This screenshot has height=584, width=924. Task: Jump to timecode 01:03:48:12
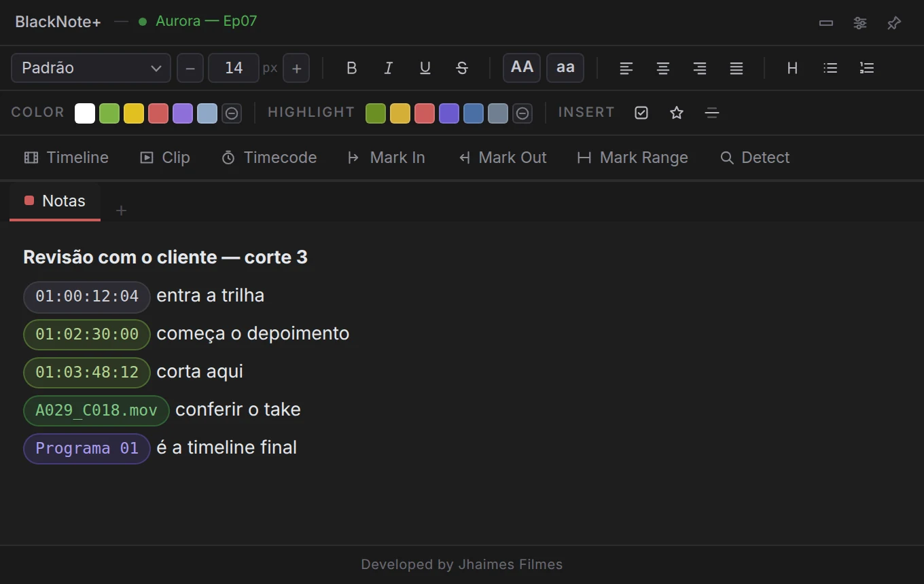click(x=87, y=373)
